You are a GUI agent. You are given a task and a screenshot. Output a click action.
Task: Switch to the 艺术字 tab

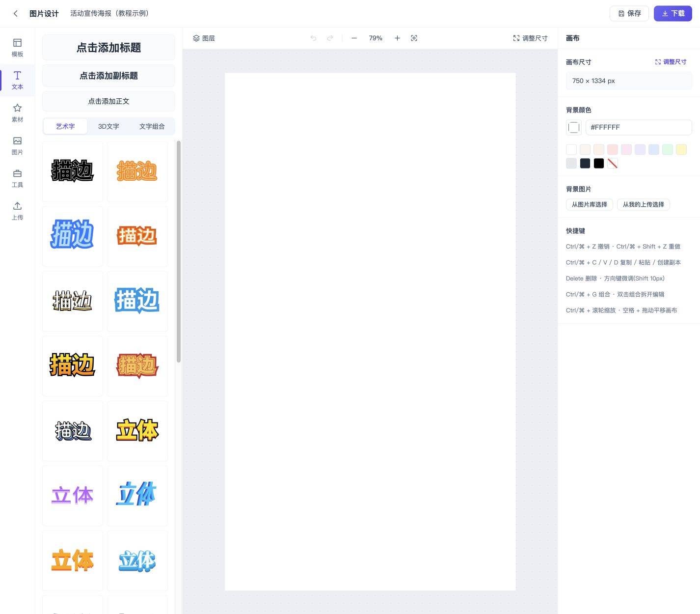tap(65, 126)
